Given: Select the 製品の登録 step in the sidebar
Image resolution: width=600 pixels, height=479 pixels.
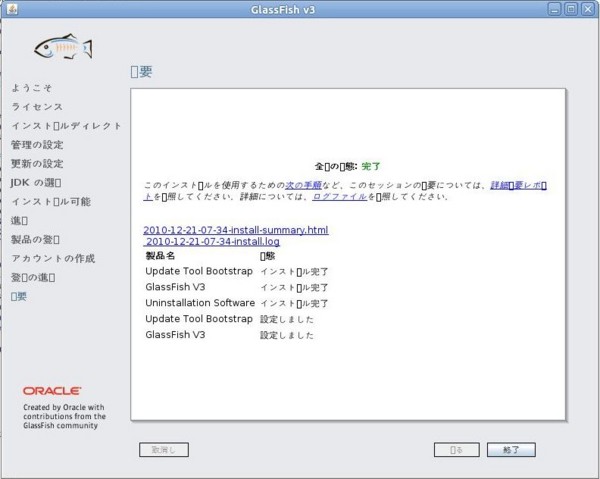Looking at the screenshot, I should (x=35, y=240).
